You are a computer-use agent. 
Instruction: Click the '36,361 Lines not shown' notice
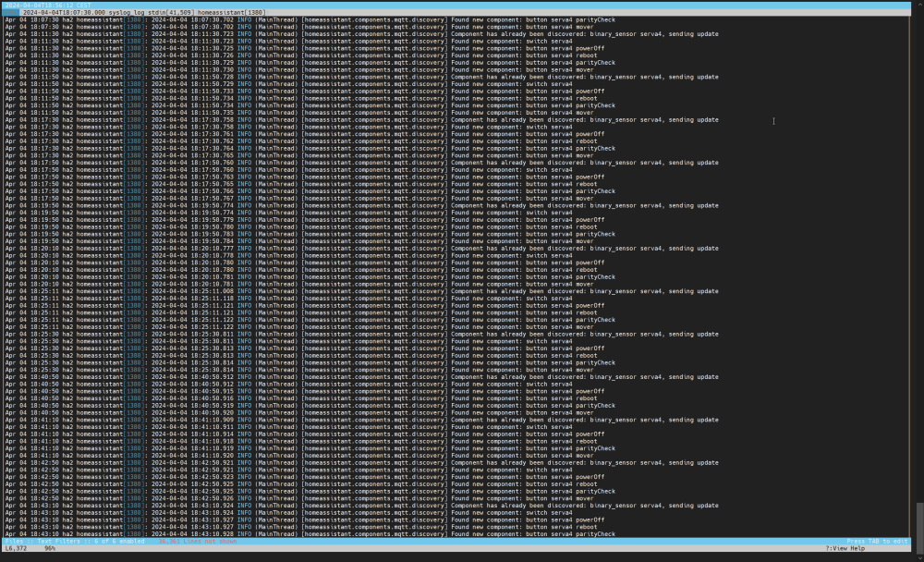click(198, 542)
